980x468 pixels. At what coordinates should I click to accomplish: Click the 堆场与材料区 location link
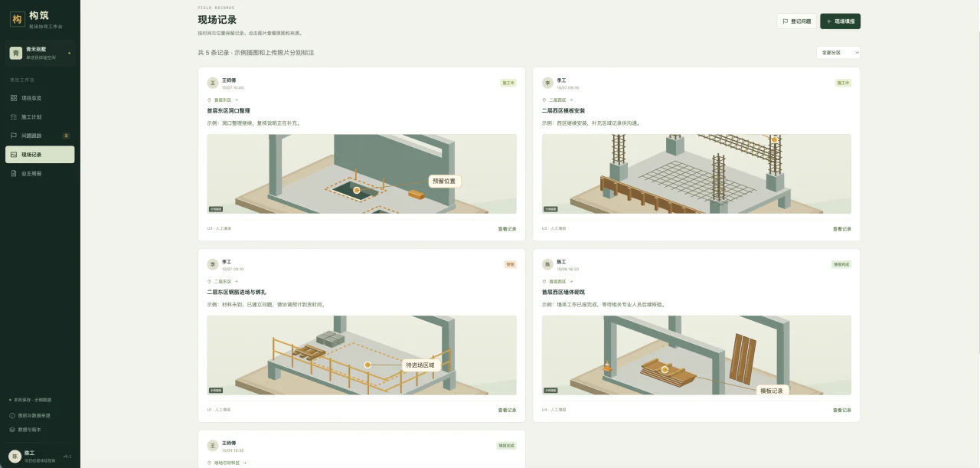[227, 463]
